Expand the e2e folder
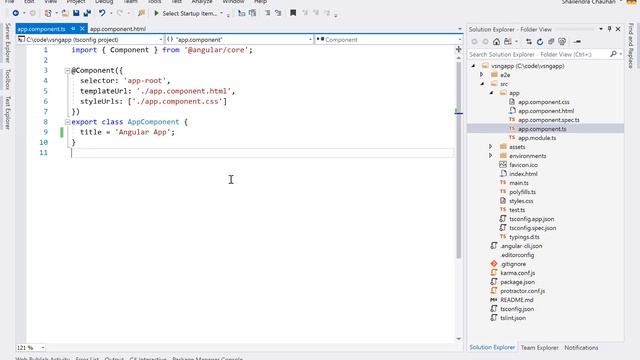This screenshot has height=360, width=640. click(x=482, y=75)
